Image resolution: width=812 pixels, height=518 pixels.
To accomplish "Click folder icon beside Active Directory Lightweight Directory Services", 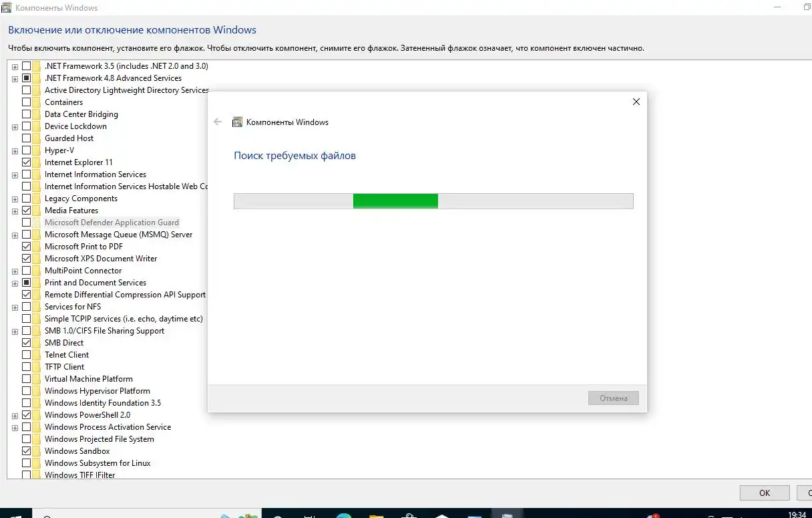I will pyautogui.click(x=37, y=90).
